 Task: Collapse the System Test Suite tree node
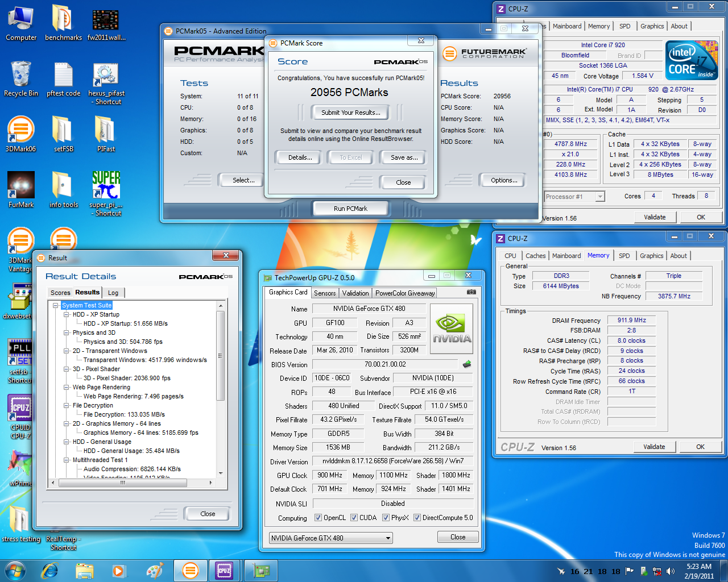pos(56,305)
